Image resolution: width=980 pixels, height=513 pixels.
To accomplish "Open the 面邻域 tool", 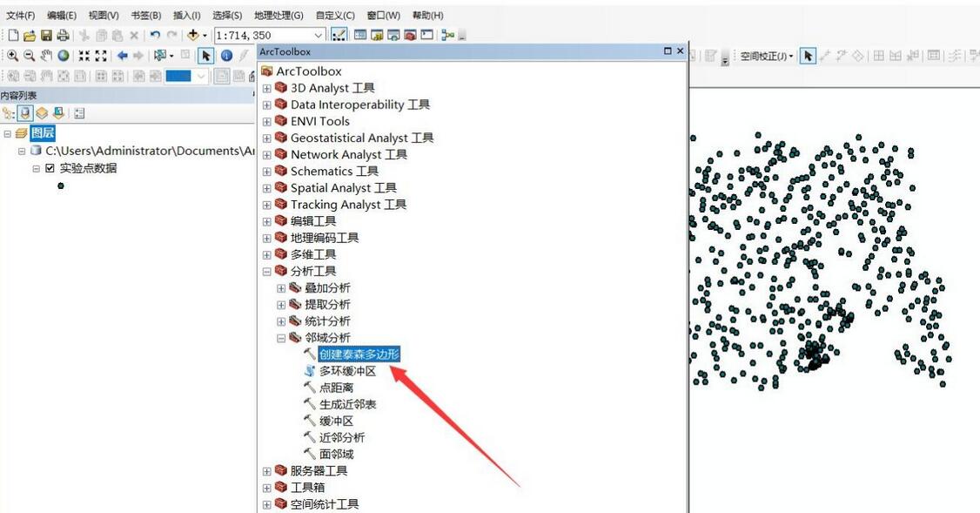I will (x=336, y=454).
